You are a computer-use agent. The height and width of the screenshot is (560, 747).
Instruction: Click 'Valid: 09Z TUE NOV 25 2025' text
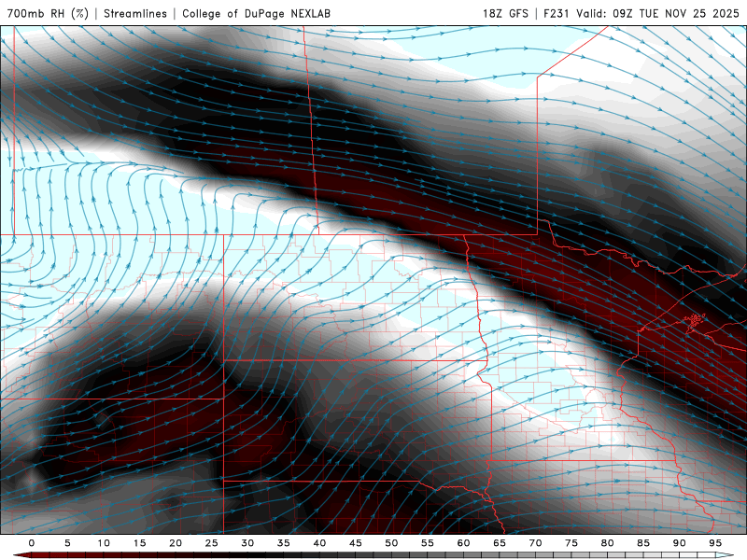click(657, 13)
